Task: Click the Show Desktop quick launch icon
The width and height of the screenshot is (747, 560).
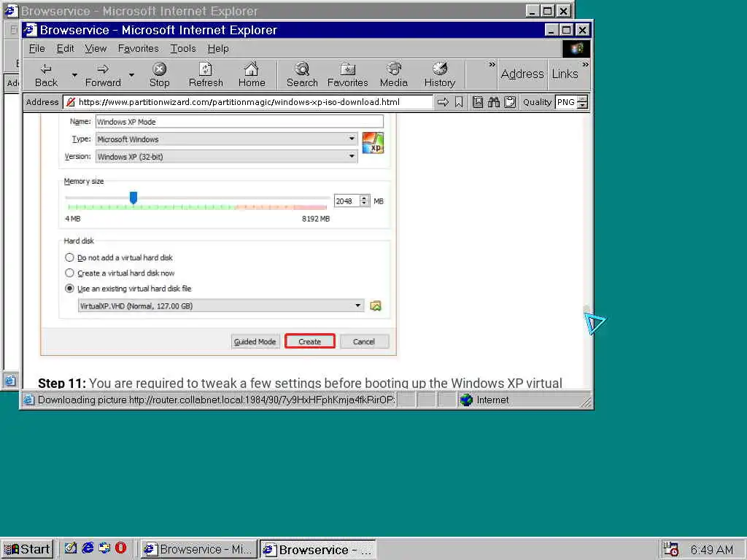Action: coord(71,548)
